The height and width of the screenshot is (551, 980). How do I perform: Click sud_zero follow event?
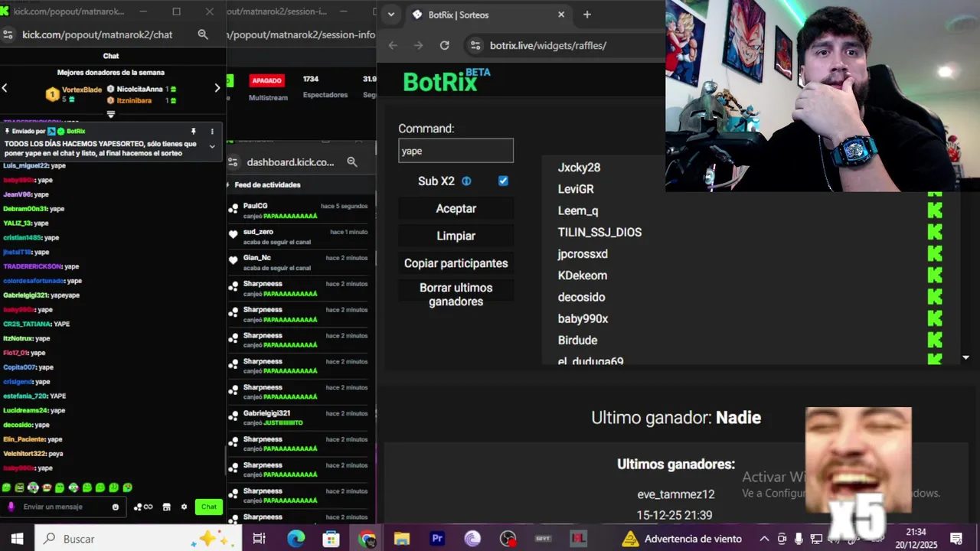pyautogui.click(x=300, y=236)
